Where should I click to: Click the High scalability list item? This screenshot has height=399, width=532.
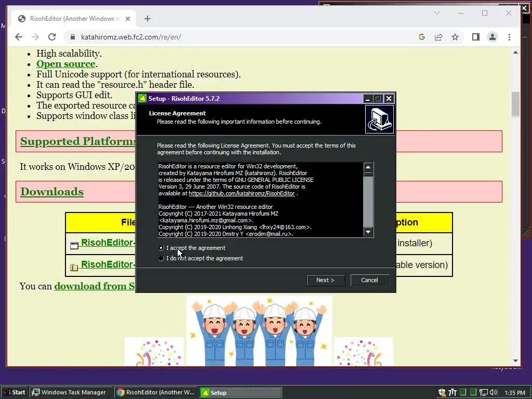(x=69, y=54)
